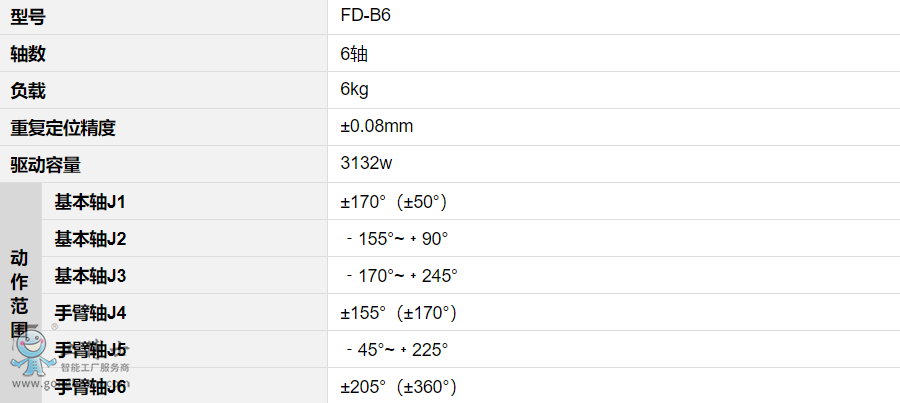Select the 手臂轴J4 label
900x403 pixels.
tap(90, 313)
